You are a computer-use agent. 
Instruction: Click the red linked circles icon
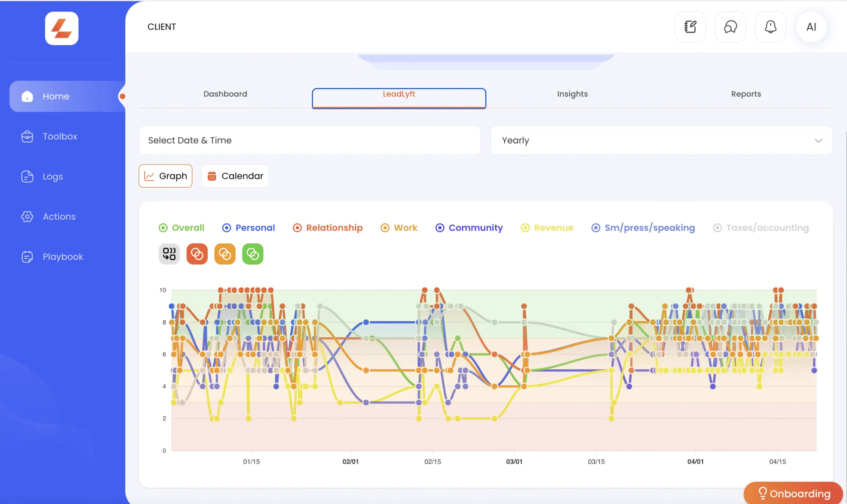[197, 253]
